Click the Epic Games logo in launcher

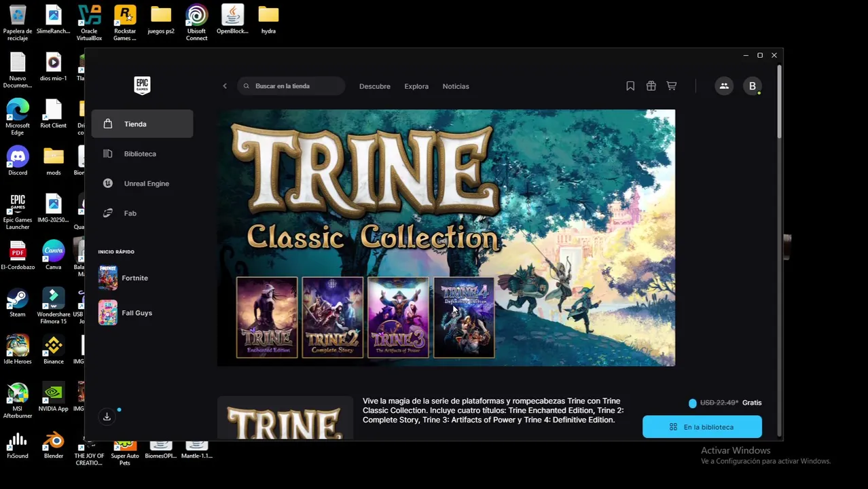point(142,86)
